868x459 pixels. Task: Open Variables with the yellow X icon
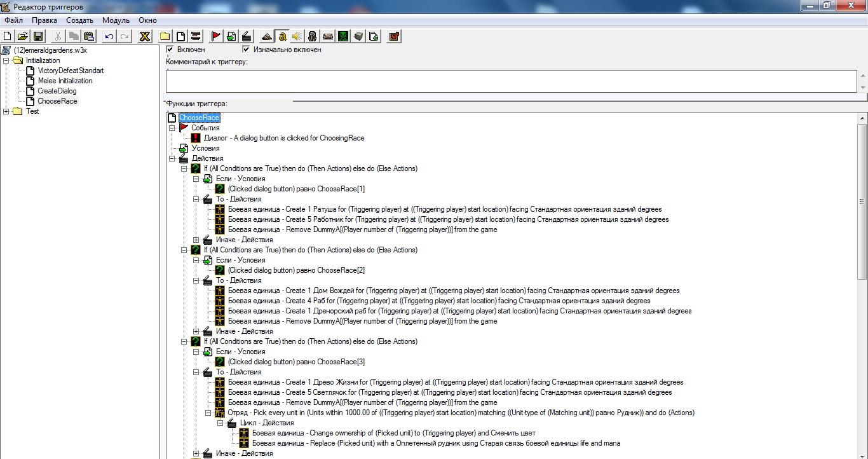145,36
